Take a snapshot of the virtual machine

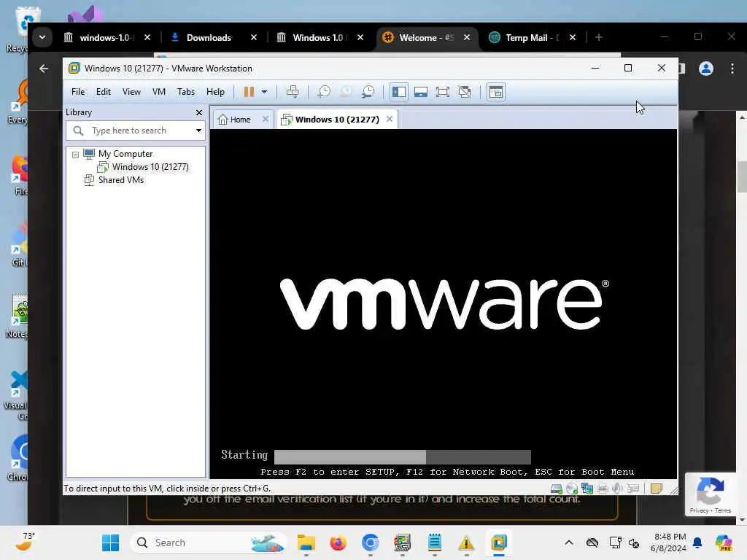[x=324, y=92]
